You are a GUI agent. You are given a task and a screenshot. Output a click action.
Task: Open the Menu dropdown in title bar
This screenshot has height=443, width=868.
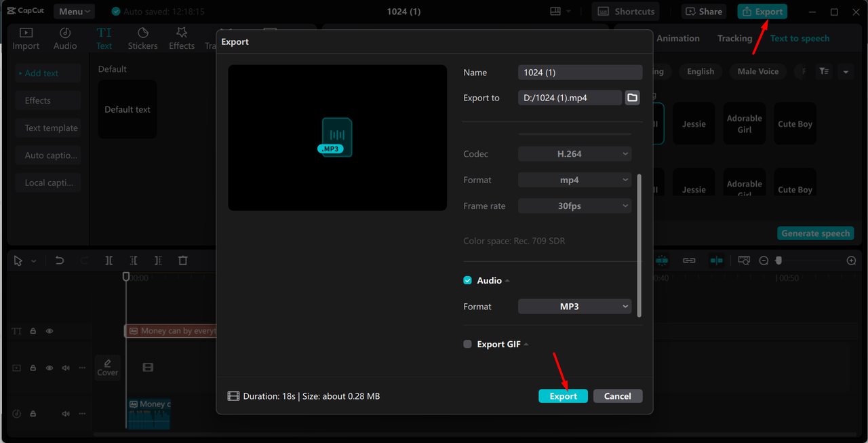(x=73, y=12)
